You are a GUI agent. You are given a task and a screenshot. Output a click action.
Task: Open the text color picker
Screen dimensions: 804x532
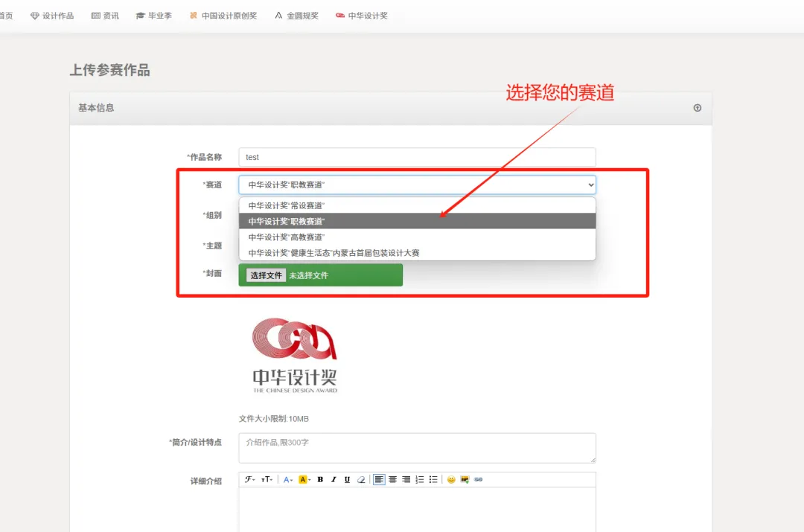pyautogui.click(x=287, y=479)
